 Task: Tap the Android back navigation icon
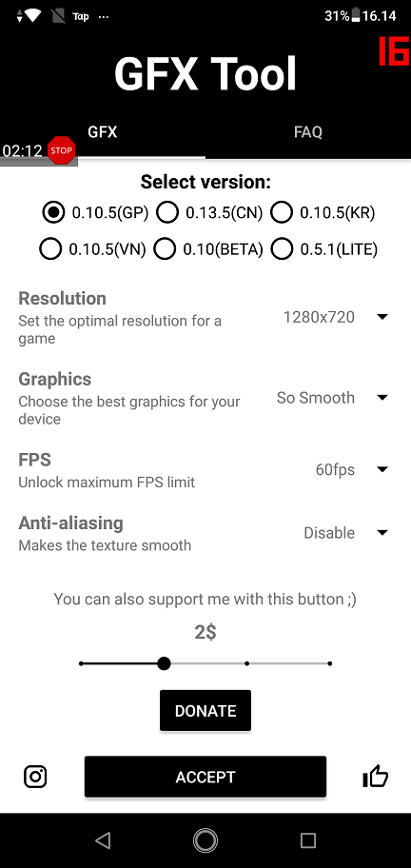click(x=103, y=840)
